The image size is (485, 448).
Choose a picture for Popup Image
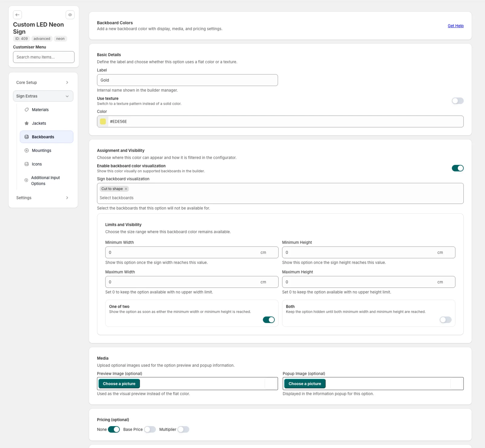[305, 384]
